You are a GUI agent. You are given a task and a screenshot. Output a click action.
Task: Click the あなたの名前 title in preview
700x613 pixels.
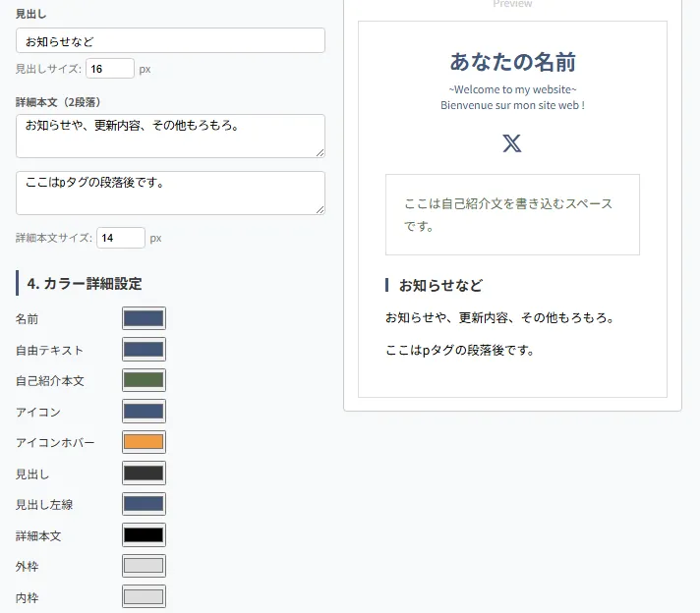512,62
